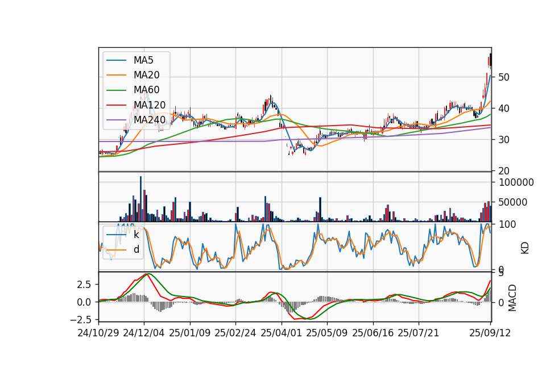Click the 25/09/12 date axis label
Viewport: 546px width, 392px height.
point(490,333)
